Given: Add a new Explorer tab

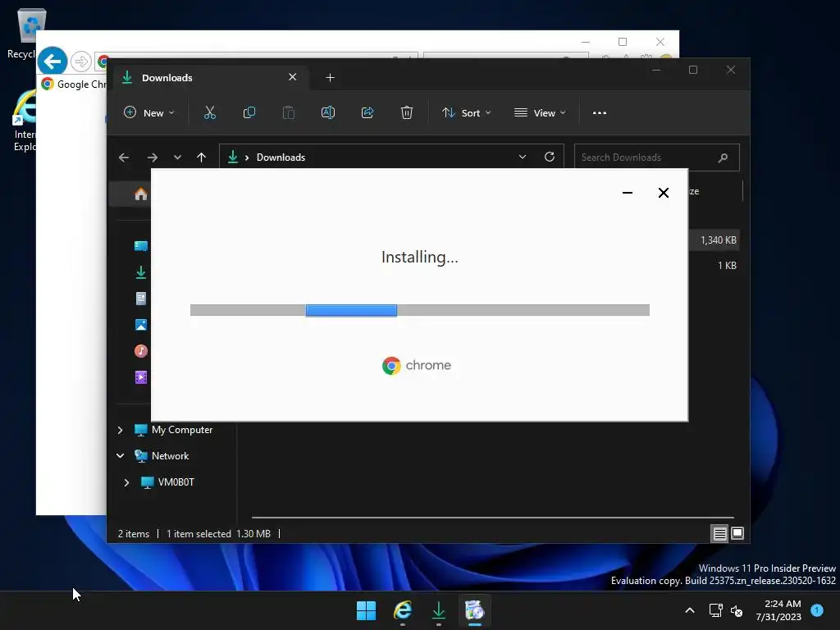Looking at the screenshot, I should [x=330, y=78].
